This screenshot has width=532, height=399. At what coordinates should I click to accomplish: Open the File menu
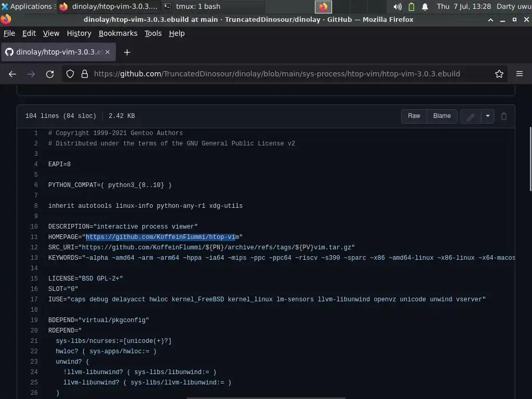(x=9, y=33)
